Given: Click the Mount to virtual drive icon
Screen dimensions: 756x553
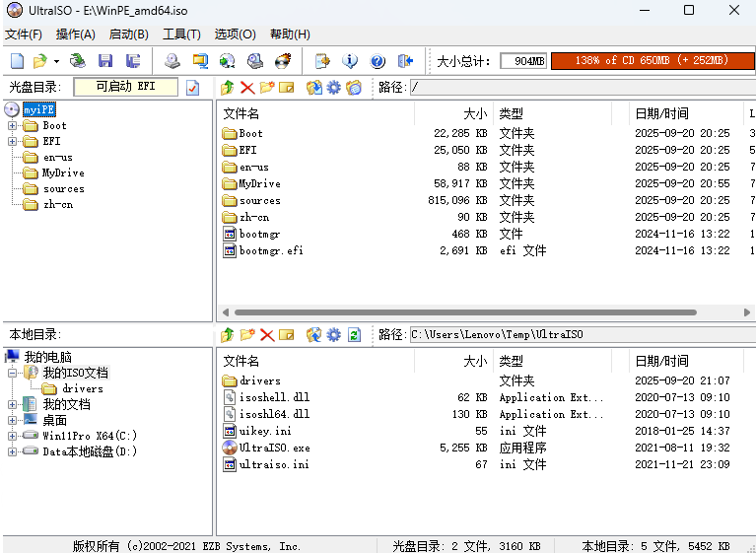Looking at the screenshot, I should (x=227, y=61).
